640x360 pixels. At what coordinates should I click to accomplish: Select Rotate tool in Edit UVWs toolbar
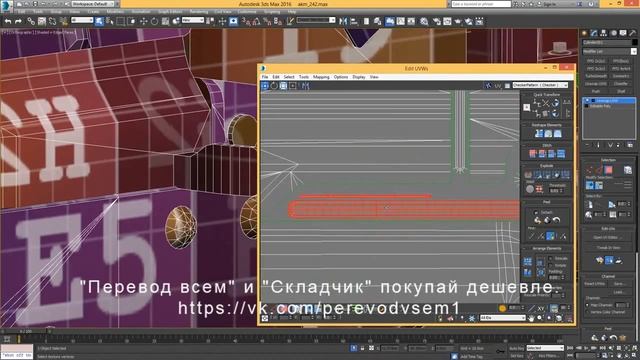[274, 86]
